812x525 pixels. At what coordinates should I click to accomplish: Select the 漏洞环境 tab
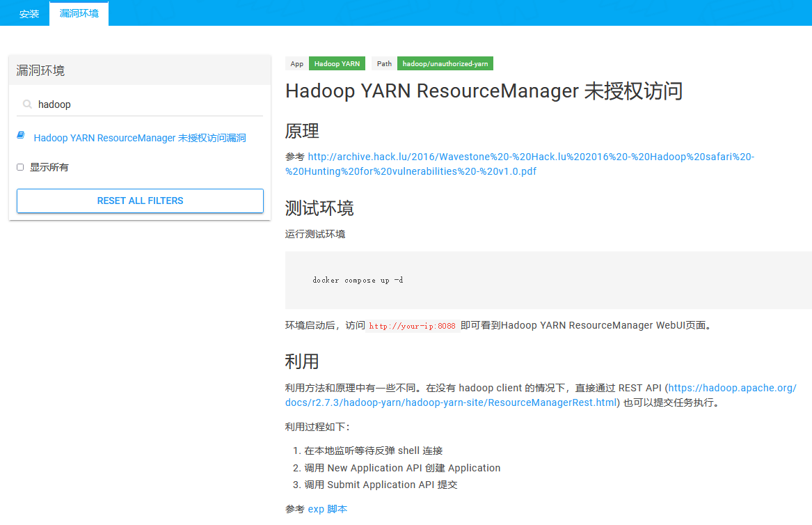[x=79, y=13]
